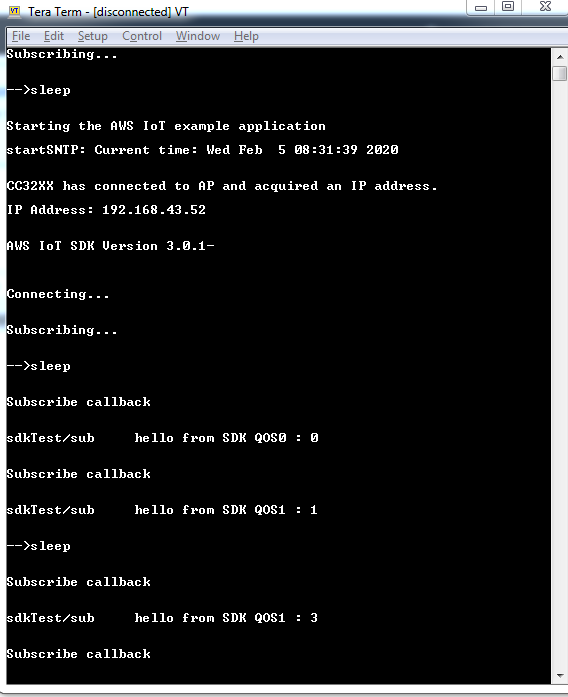The height and width of the screenshot is (697, 568).
Task: Click the IP Address 192.168.43.52 line
Action: point(106,210)
